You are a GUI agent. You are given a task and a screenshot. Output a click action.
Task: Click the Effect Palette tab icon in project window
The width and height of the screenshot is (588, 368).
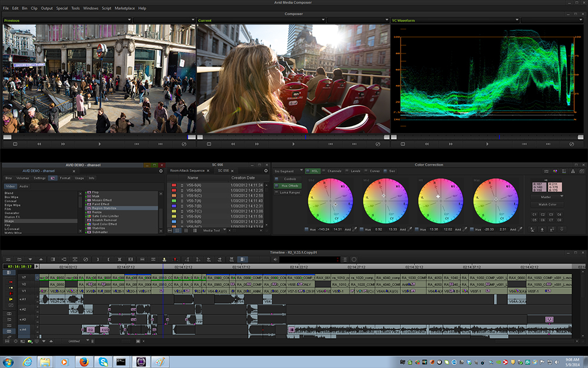pyautogui.click(x=52, y=178)
